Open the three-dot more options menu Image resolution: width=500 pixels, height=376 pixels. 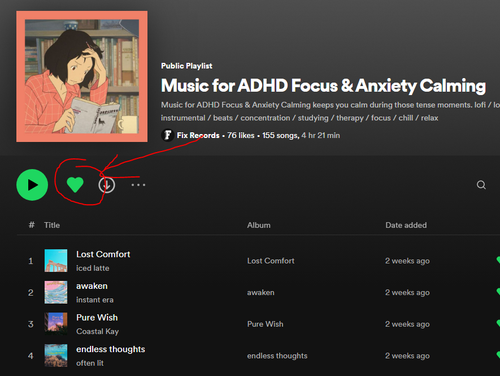click(138, 185)
